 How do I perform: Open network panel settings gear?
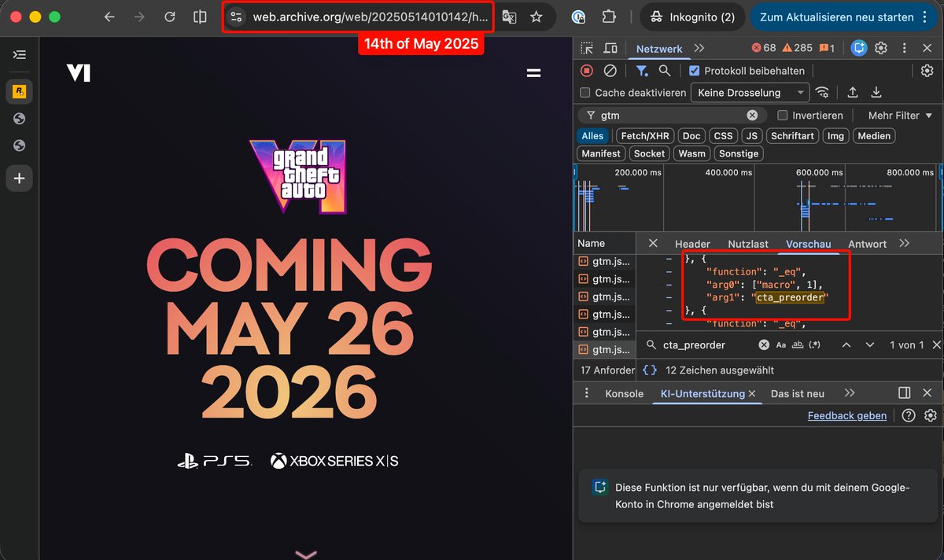coord(927,71)
